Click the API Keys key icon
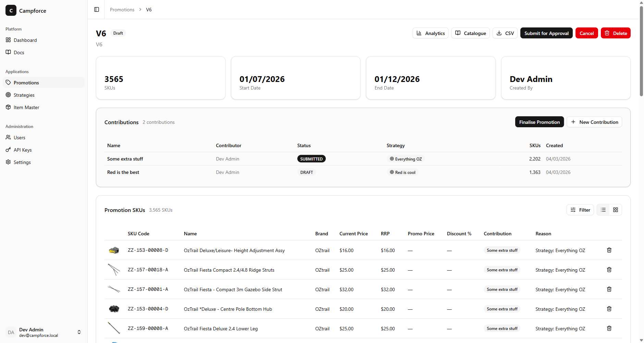644x343 pixels. 8,150
